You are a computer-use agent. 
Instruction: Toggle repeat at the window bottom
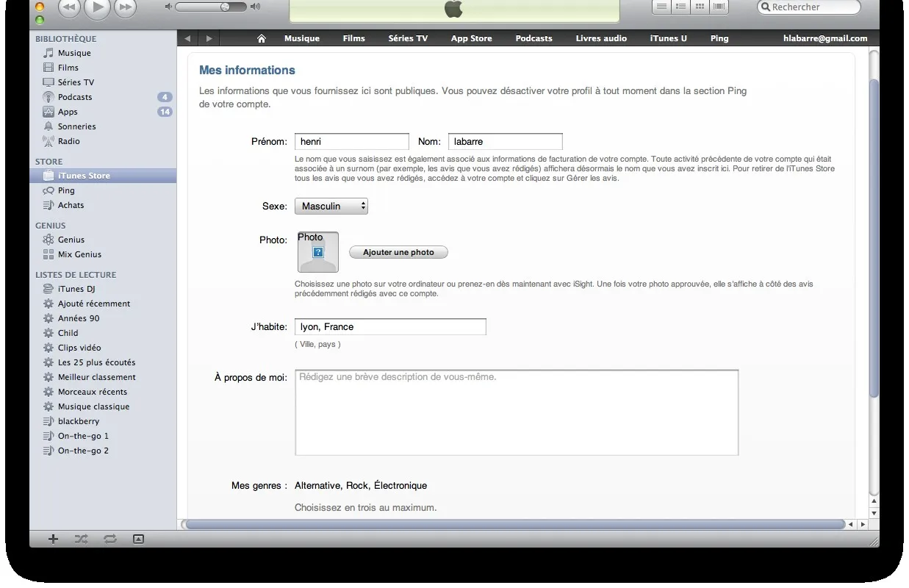[110, 539]
